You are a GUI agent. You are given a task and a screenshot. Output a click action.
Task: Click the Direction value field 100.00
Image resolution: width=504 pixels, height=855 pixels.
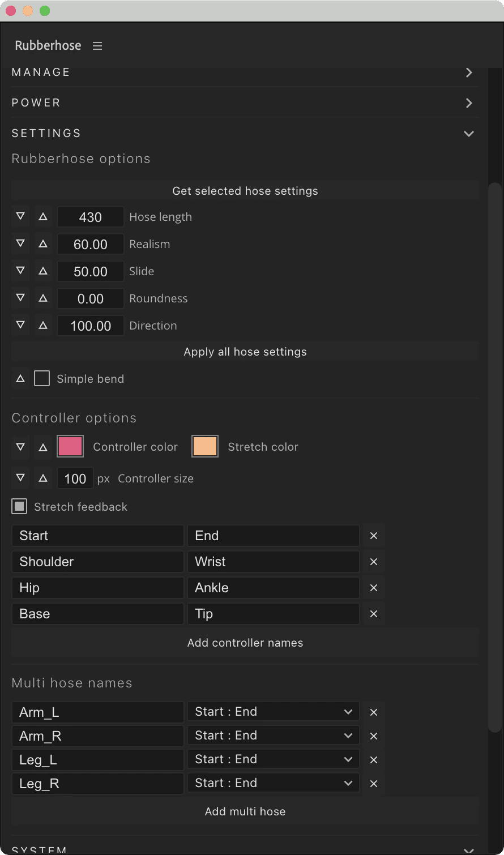(x=91, y=326)
